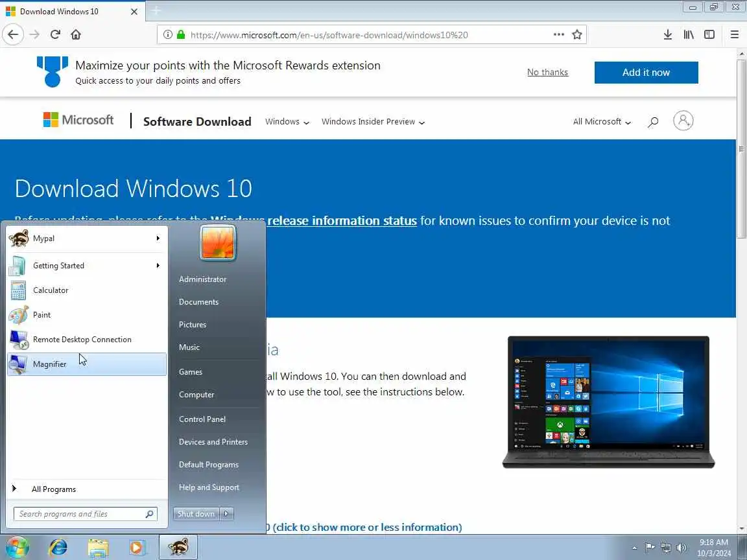Click the Add it now button
Image resolution: width=747 pixels, height=560 pixels.
tap(646, 73)
